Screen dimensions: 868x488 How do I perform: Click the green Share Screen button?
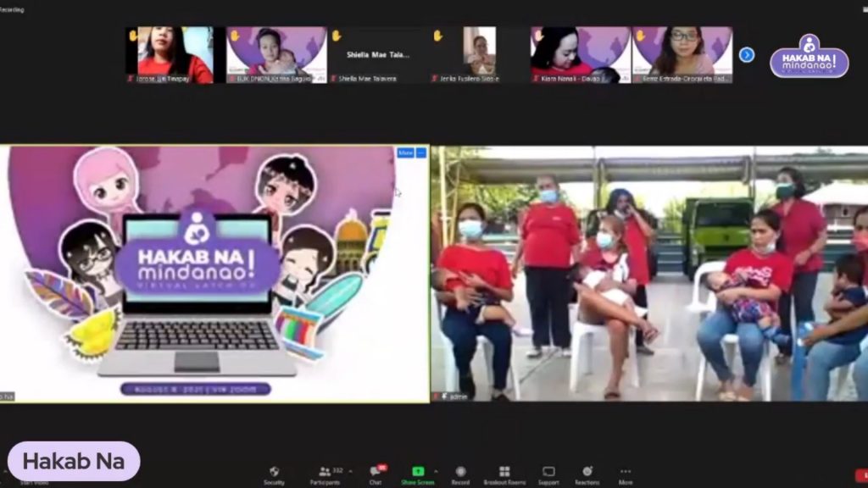(418, 475)
